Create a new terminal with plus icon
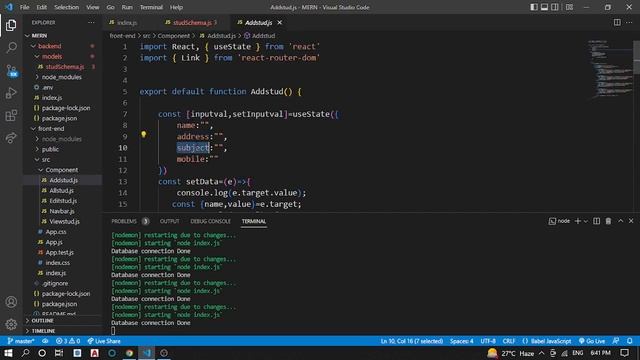Viewport: 640px width, 360px height. (x=577, y=221)
